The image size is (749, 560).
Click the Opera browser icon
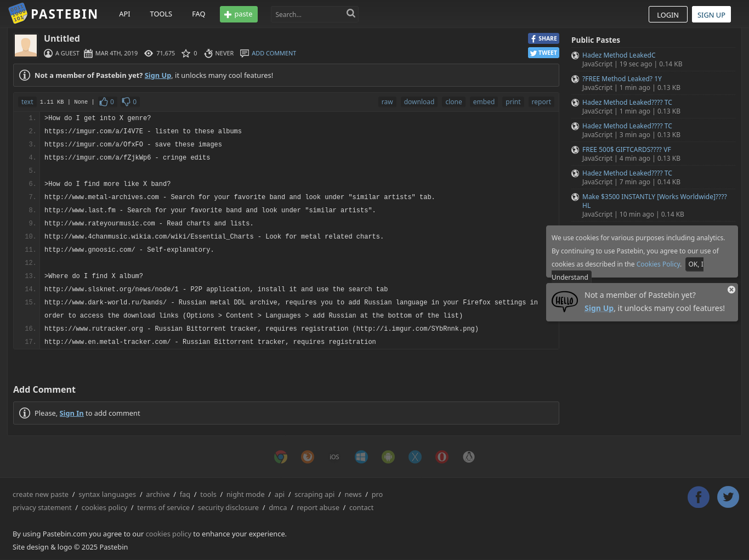[442, 457]
